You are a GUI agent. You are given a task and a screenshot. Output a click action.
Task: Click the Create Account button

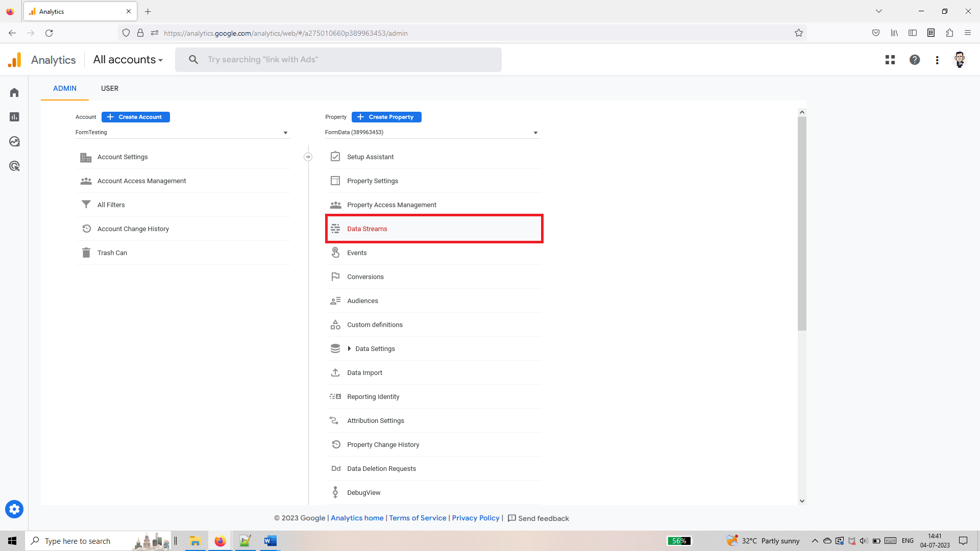[x=136, y=117]
